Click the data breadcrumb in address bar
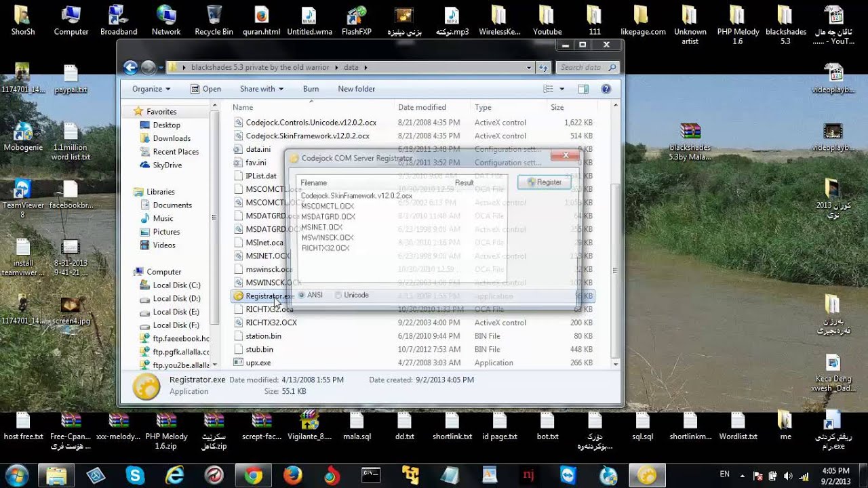 [x=351, y=68]
